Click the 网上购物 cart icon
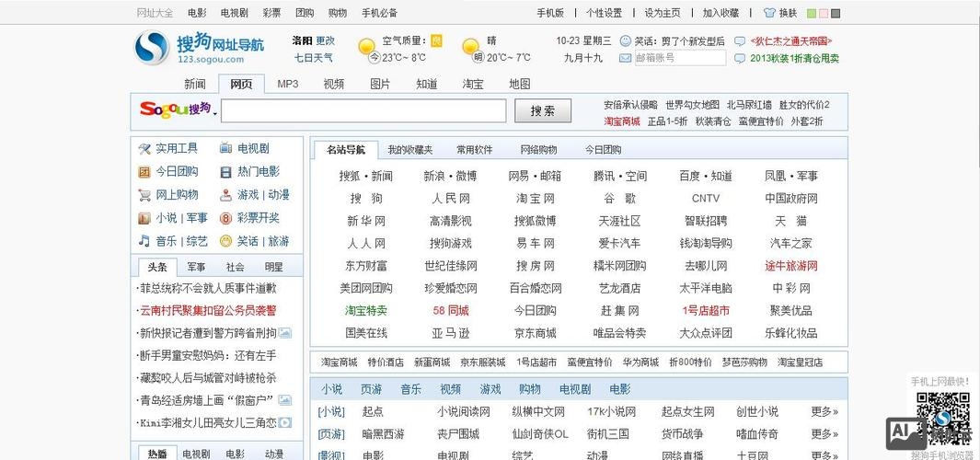The height and width of the screenshot is (460, 980). tap(144, 195)
